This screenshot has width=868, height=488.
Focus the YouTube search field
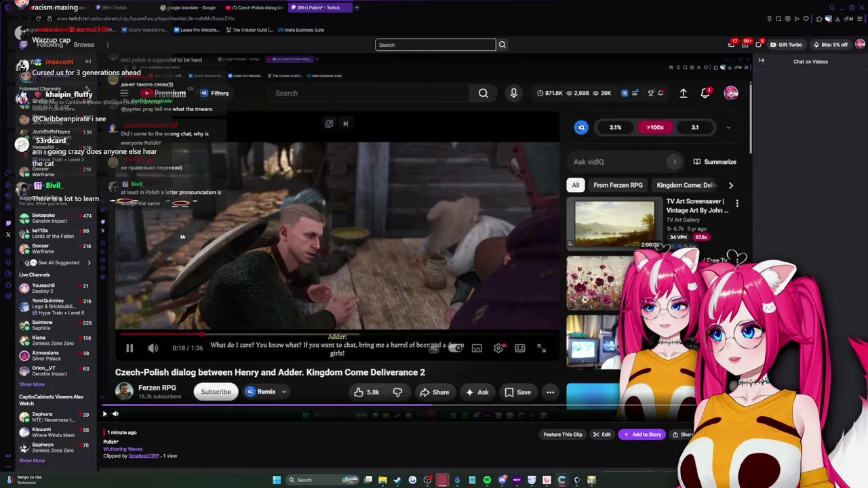(x=370, y=94)
